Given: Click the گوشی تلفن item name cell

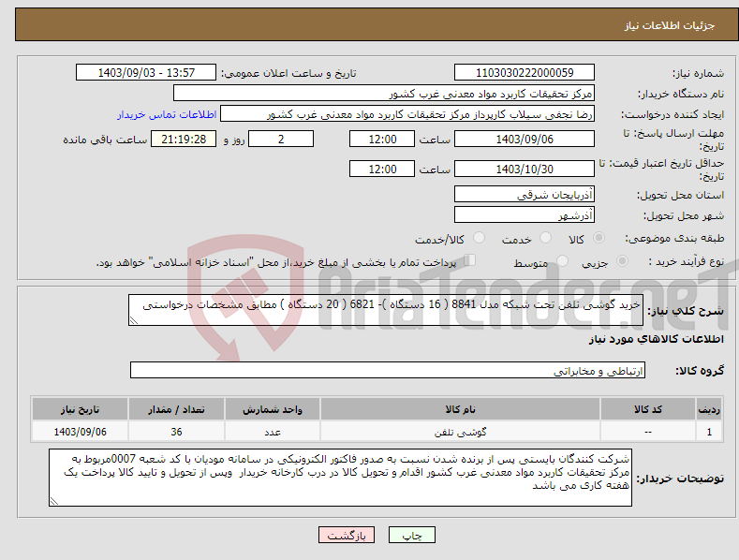Looking at the screenshot, I should click(x=460, y=432).
